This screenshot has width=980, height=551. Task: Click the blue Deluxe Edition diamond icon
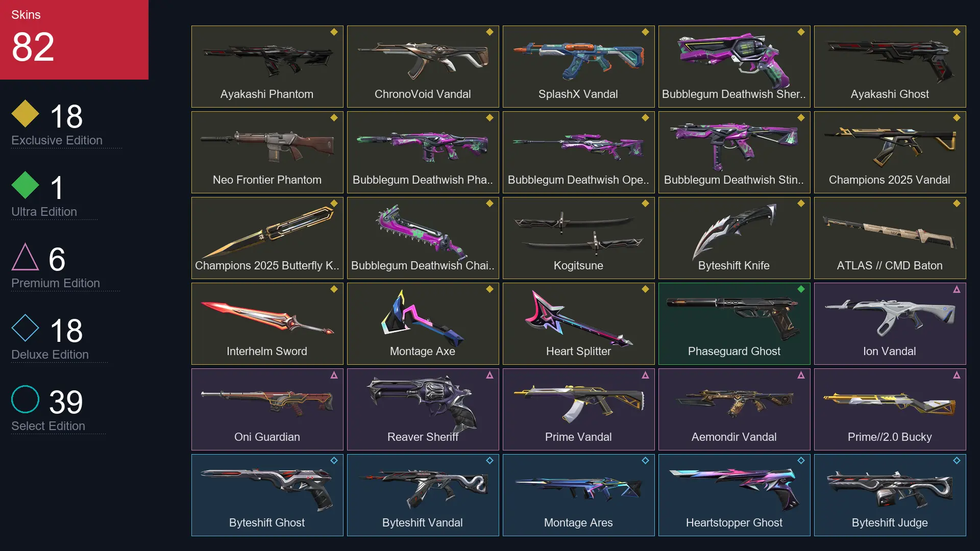pos(25,328)
